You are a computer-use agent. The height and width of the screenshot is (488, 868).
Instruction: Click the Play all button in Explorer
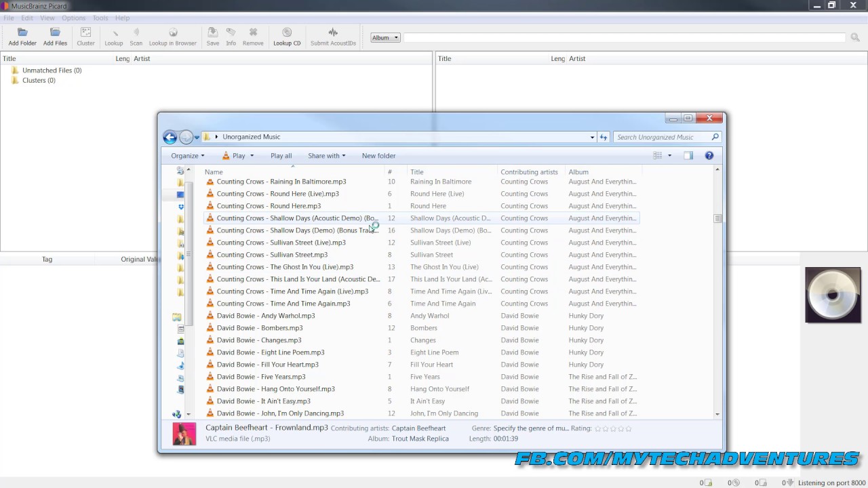[x=281, y=156]
